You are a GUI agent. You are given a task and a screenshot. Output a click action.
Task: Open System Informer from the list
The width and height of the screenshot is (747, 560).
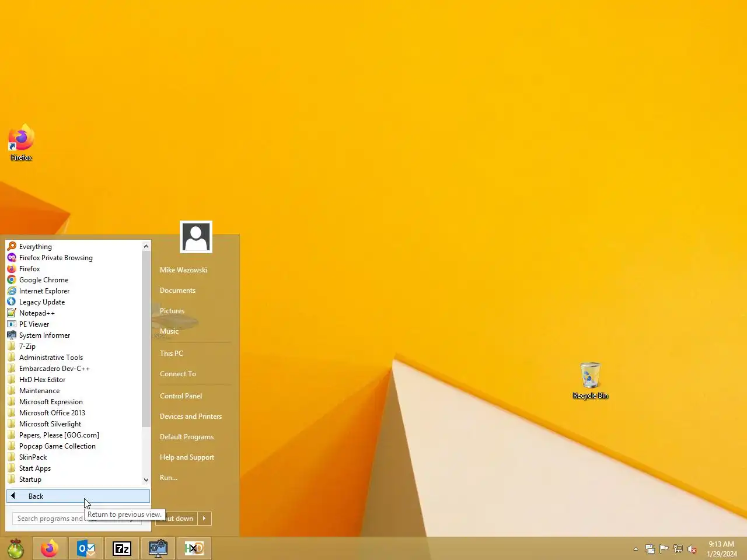pos(74,335)
